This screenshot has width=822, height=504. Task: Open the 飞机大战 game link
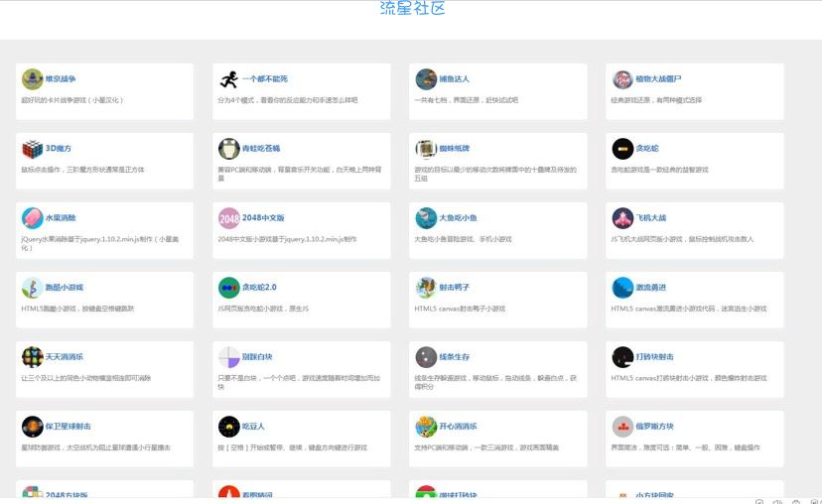[x=651, y=218]
